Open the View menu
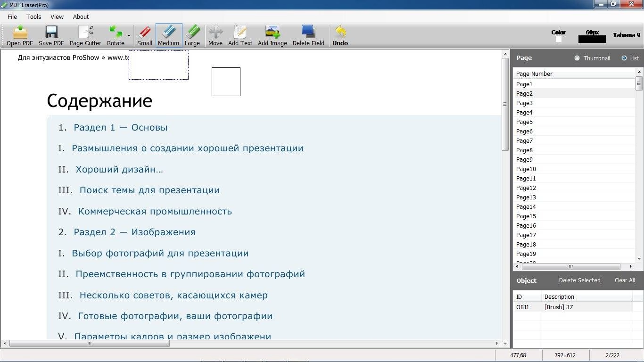 click(57, 16)
